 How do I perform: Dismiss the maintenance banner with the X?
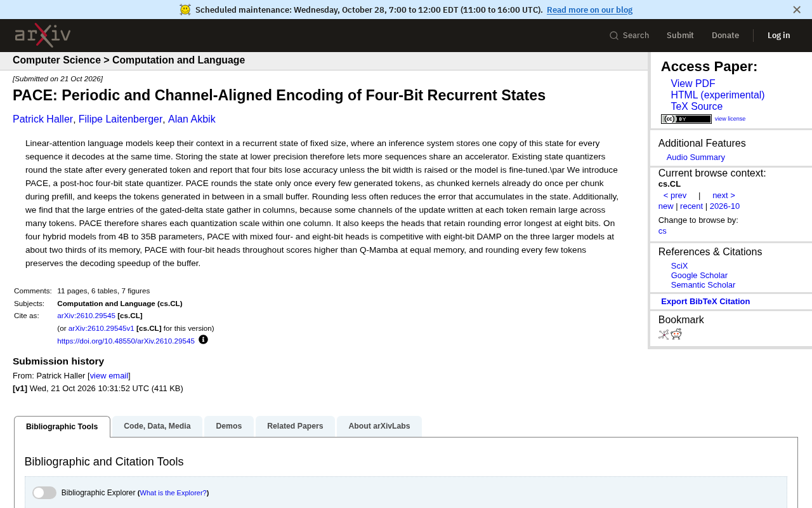pos(797,10)
